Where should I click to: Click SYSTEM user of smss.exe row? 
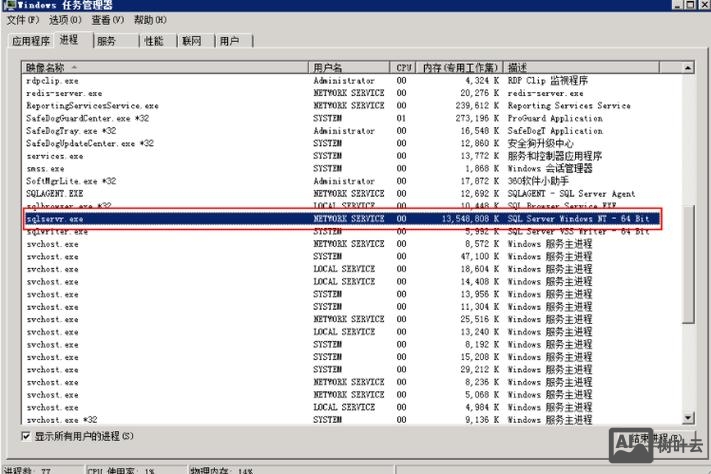click(x=327, y=168)
